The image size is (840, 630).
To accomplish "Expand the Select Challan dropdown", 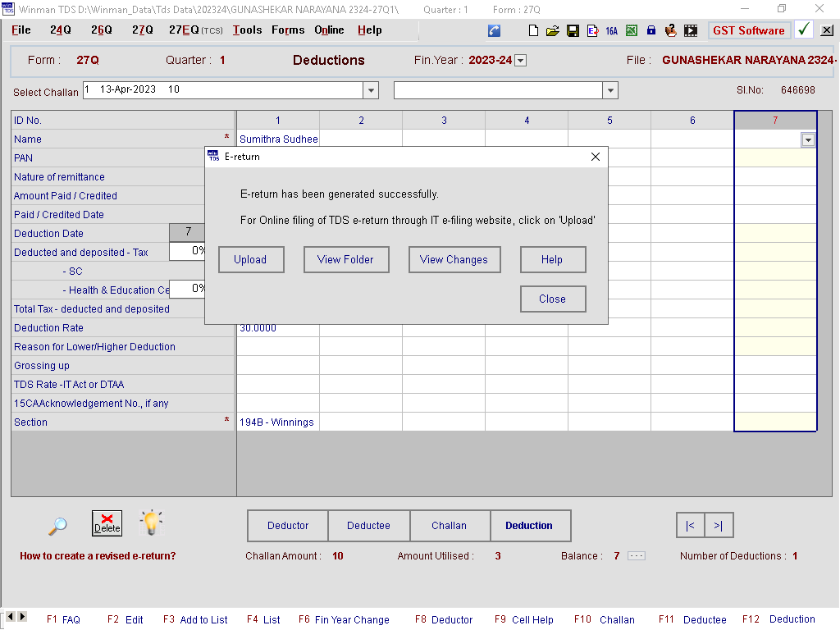I will click(x=371, y=90).
